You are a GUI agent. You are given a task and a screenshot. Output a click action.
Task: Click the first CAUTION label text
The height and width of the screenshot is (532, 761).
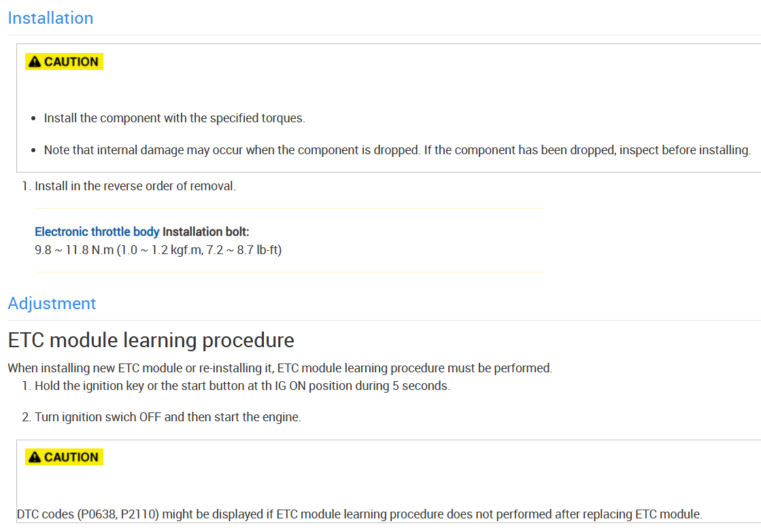tap(71, 62)
